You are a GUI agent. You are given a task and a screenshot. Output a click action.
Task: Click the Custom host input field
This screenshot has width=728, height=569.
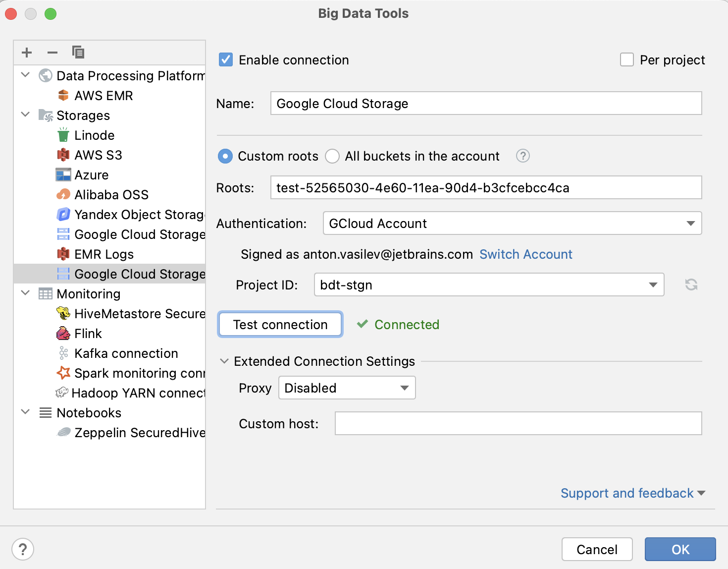tap(518, 423)
